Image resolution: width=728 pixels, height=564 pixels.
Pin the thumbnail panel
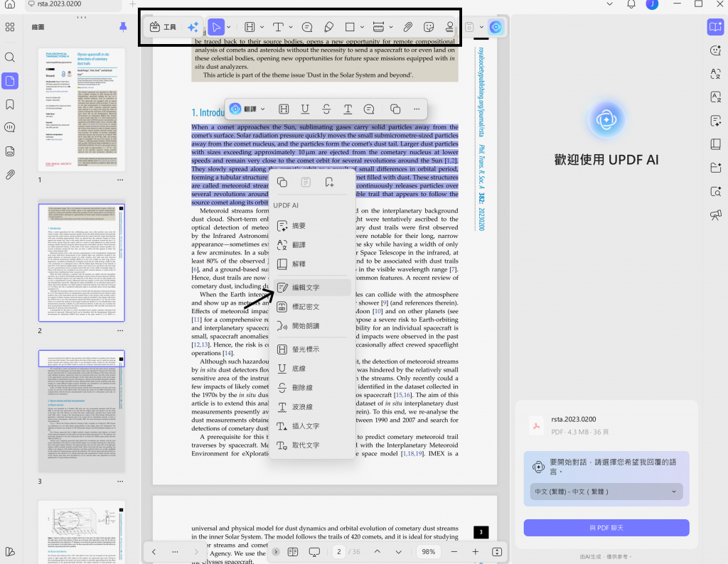coord(123,27)
